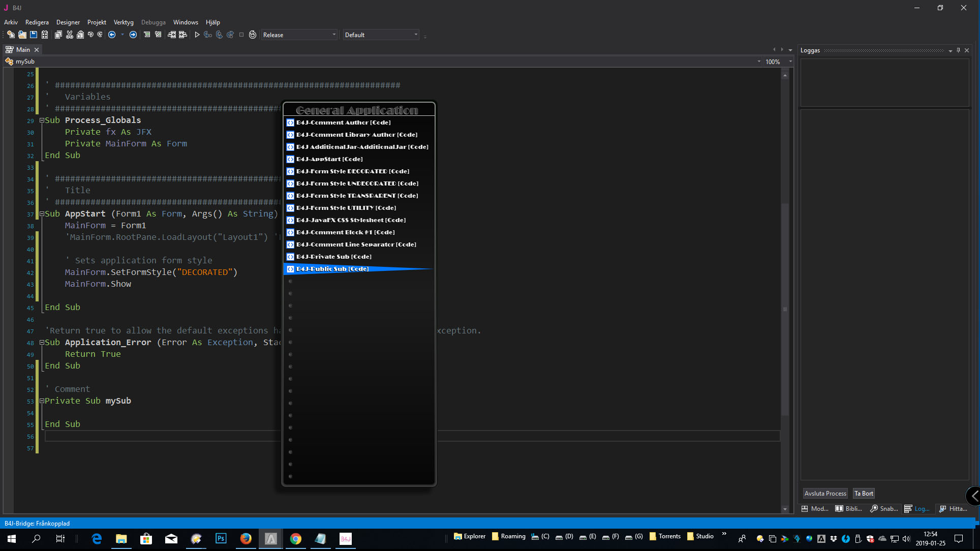980x551 pixels.
Task: Collapse the Process_Globals sub block
Action: (x=42, y=120)
